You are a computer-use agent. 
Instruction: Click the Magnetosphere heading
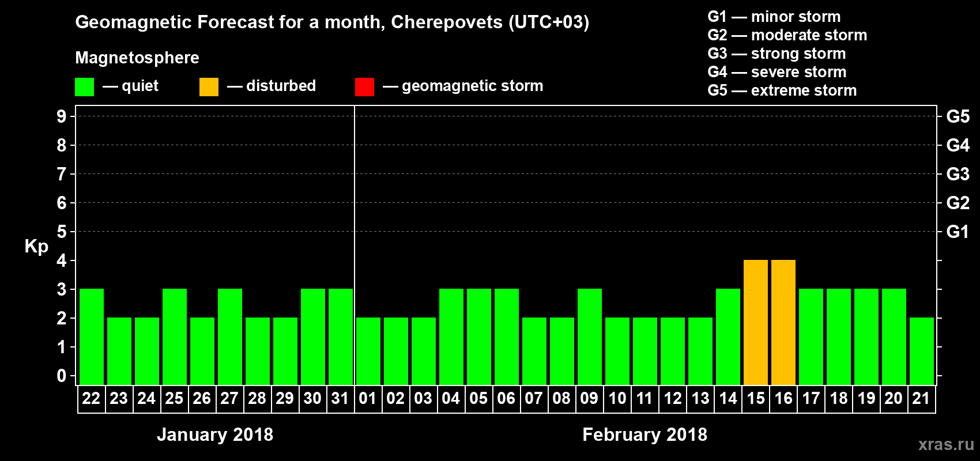[137, 58]
